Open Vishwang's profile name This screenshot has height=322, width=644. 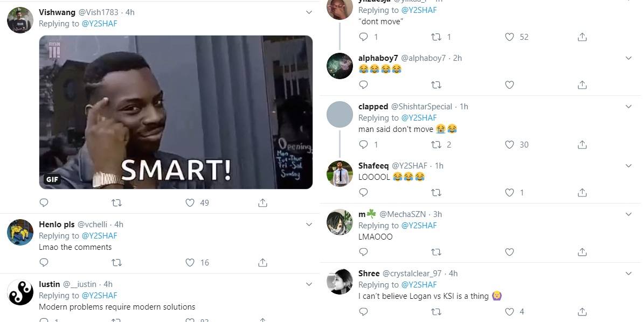pos(57,12)
